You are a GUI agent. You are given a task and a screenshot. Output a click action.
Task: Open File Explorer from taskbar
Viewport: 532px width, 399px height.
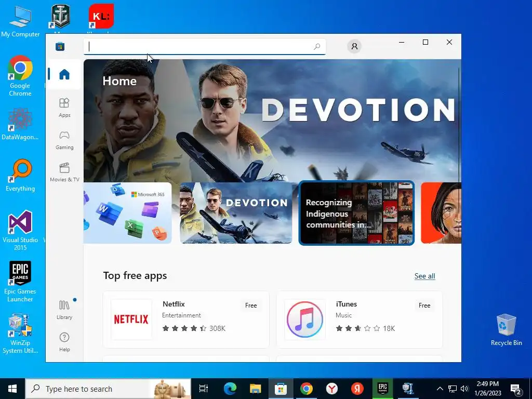tap(255, 389)
